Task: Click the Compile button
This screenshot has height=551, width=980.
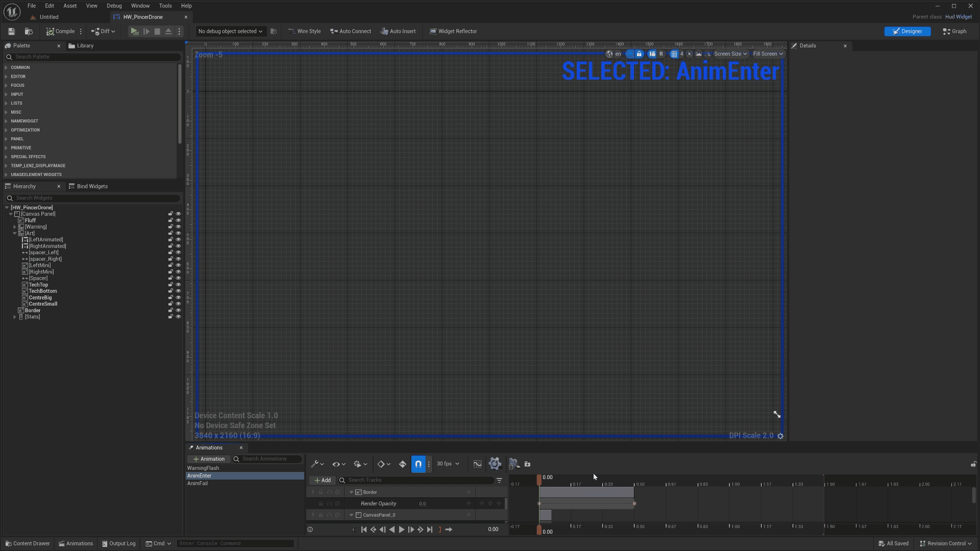Action: point(61,32)
